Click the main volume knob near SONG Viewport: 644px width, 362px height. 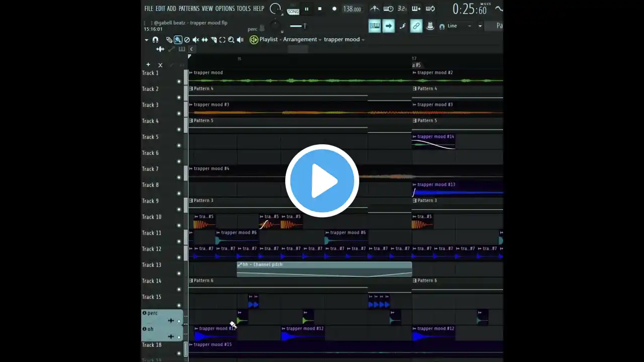pyautogui.click(x=275, y=9)
